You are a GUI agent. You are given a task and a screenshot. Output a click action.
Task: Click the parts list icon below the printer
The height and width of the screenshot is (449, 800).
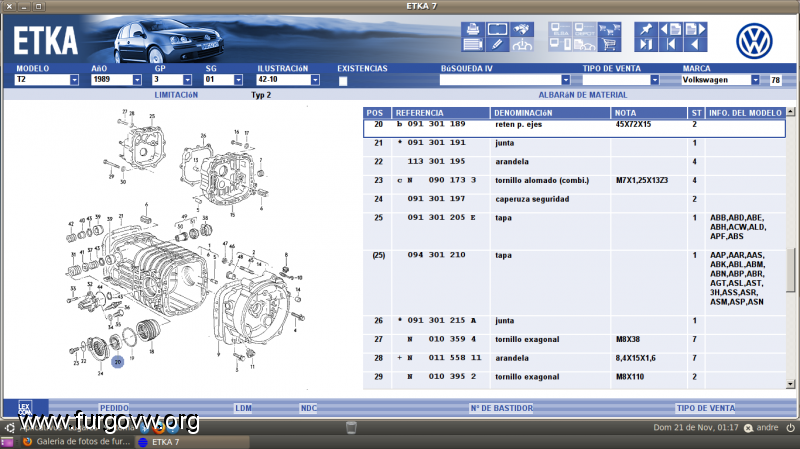[472, 44]
